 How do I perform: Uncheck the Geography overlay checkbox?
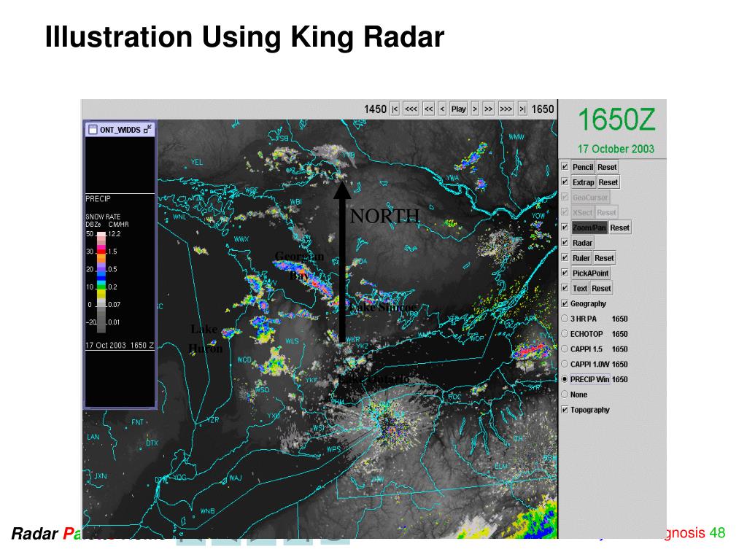pyautogui.click(x=565, y=303)
